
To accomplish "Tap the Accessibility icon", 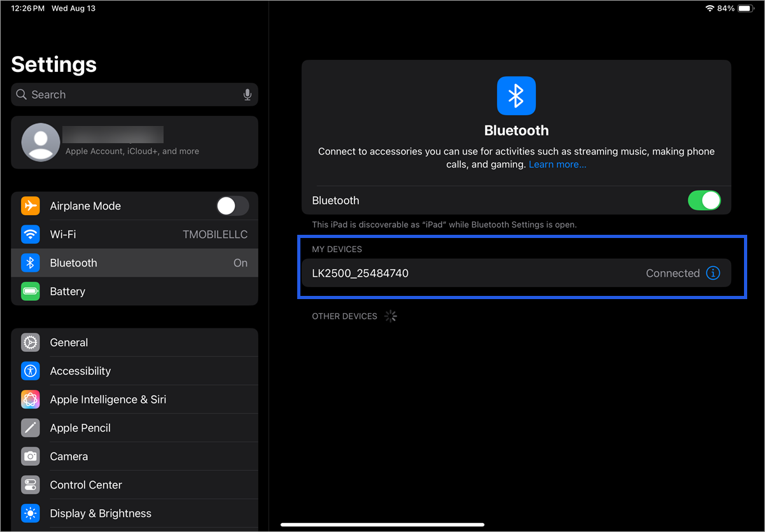I will (x=30, y=371).
